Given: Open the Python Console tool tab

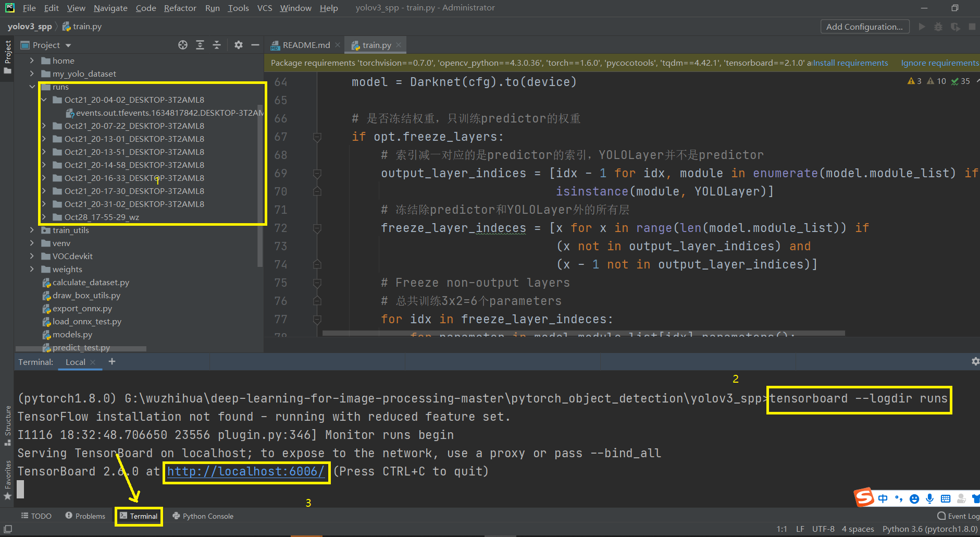Looking at the screenshot, I should pos(203,516).
